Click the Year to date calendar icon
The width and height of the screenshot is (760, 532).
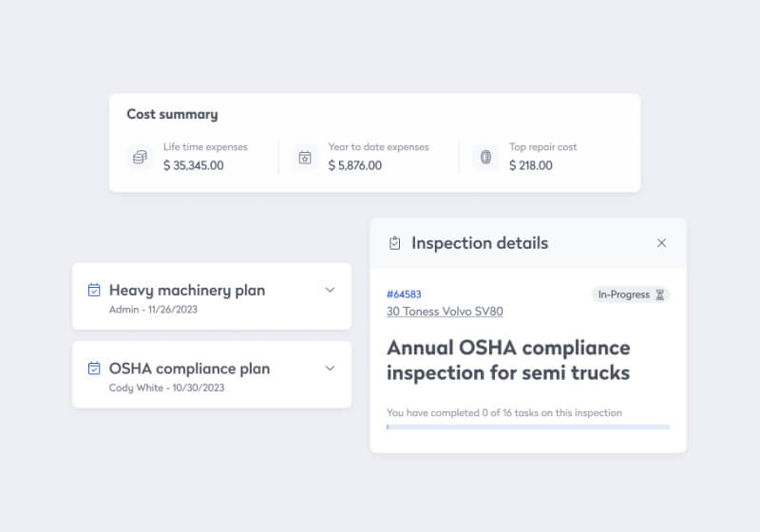point(304,157)
